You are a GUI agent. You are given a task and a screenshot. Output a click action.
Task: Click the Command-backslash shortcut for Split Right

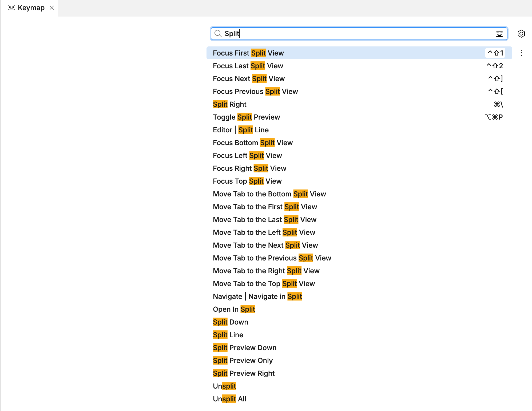coord(498,104)
